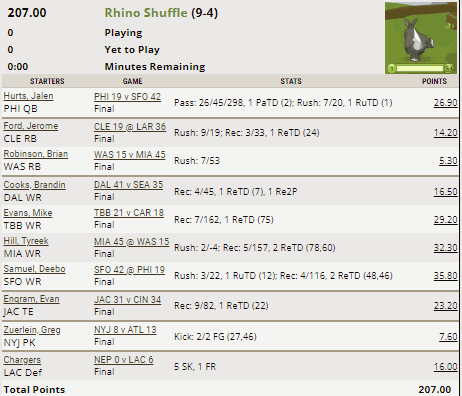
Task: Open Brandin Cooks player profile
Action: 35,185
